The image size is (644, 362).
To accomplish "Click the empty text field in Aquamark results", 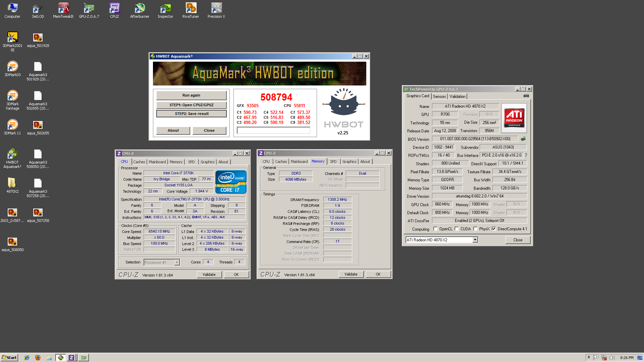I will pos(273,130).
